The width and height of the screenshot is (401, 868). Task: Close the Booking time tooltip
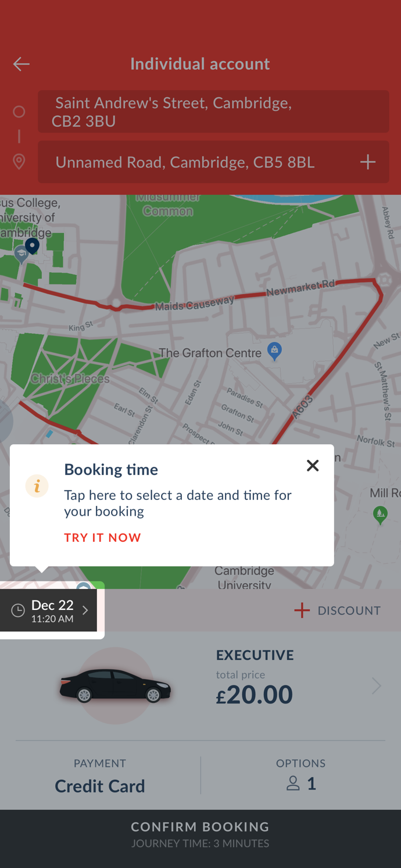[313, 466]
